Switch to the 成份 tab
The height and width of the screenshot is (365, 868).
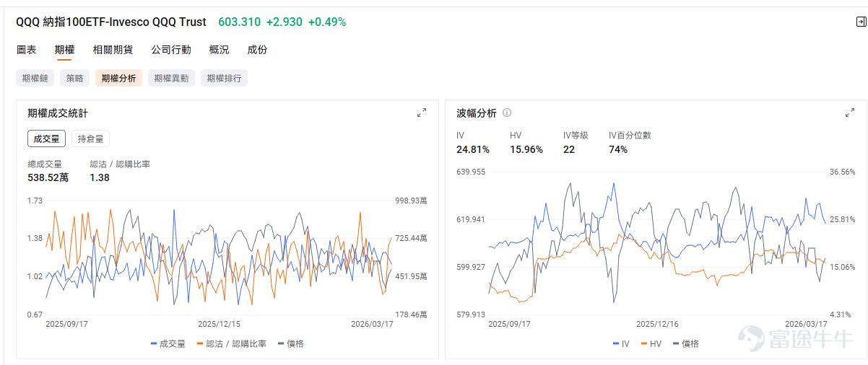257,50
